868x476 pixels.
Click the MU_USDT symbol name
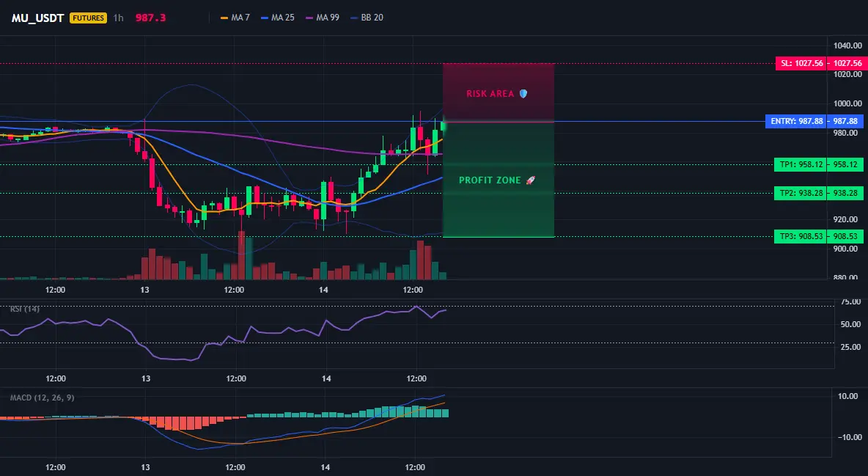click(x=37, y=18)
